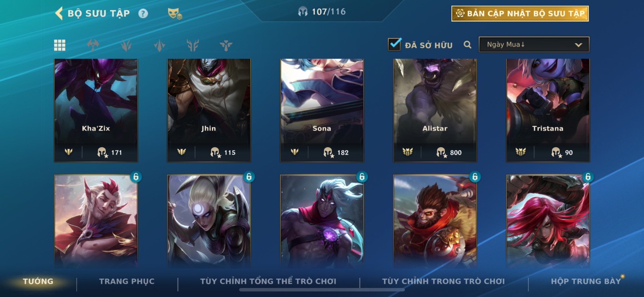Filter by the fourth role icon
Viewport: 644px width, 297px height.
pyautogui.click(x=193, y=45)
